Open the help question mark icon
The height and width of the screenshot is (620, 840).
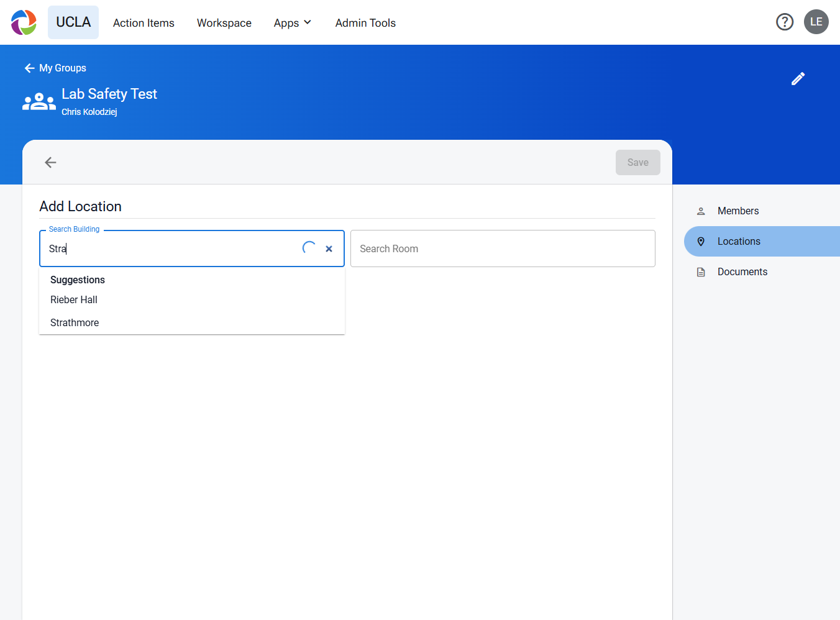785,22
